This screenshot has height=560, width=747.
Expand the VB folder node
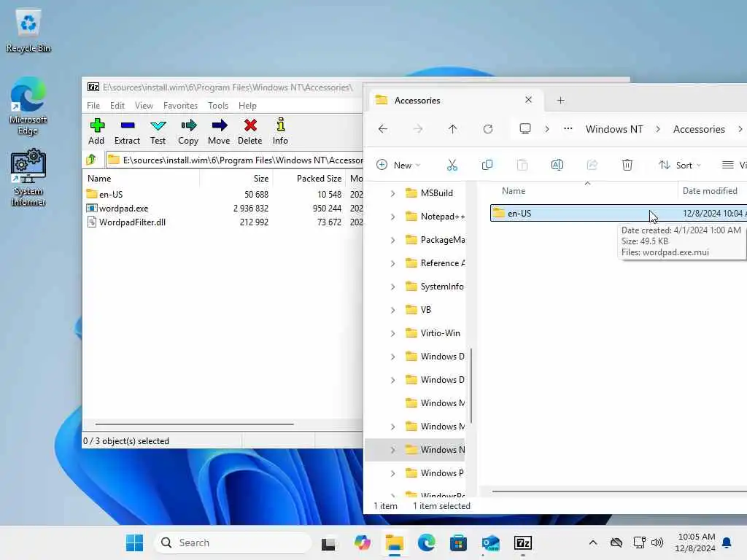pos(392,310)
